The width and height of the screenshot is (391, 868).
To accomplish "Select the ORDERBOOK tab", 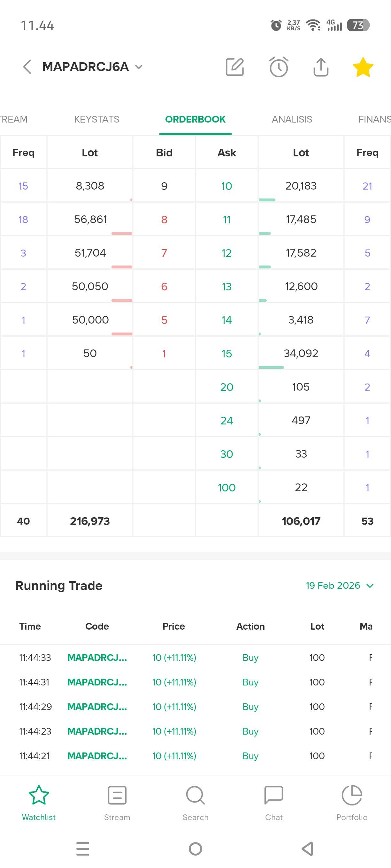I will click(195, 119).
